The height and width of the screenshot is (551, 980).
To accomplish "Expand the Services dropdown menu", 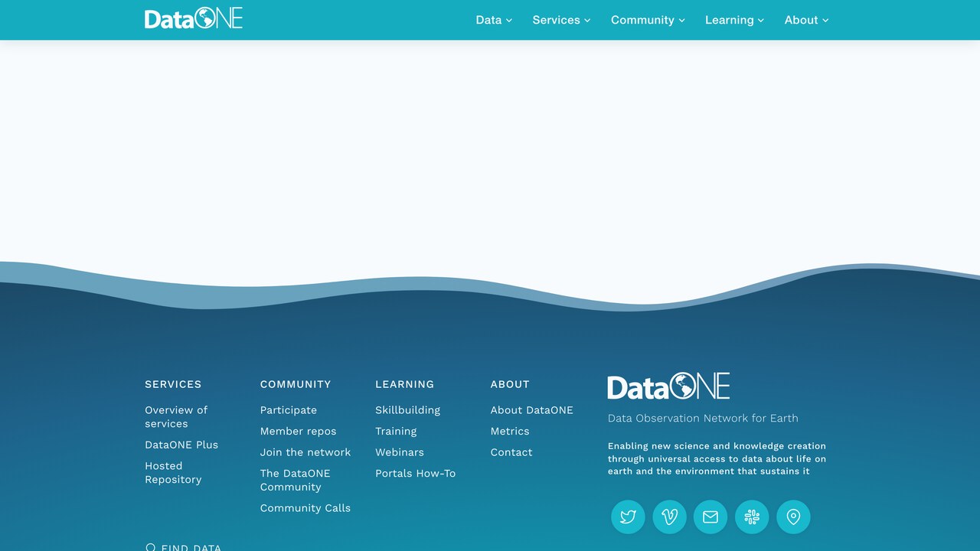I will pos(561,20).
